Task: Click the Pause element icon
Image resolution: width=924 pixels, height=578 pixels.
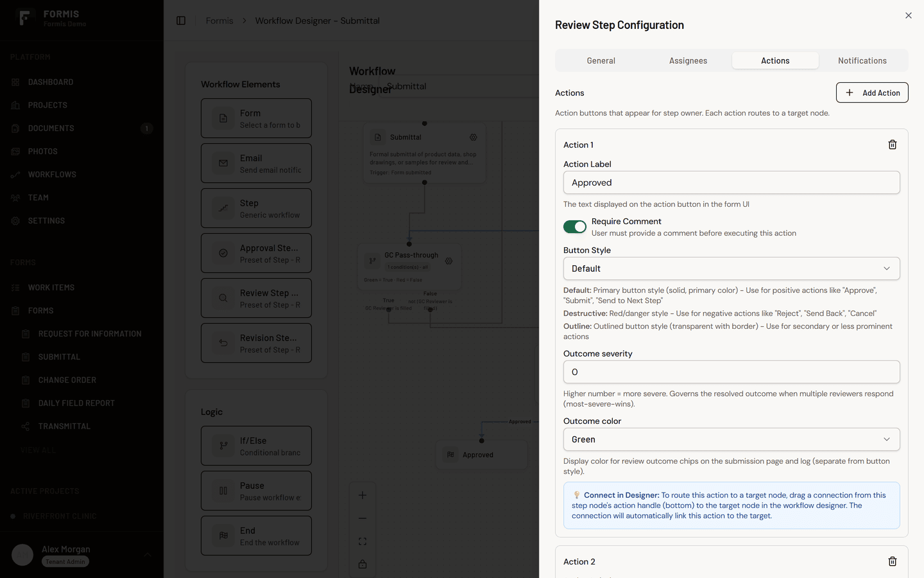Action: [x=223, y=491]
